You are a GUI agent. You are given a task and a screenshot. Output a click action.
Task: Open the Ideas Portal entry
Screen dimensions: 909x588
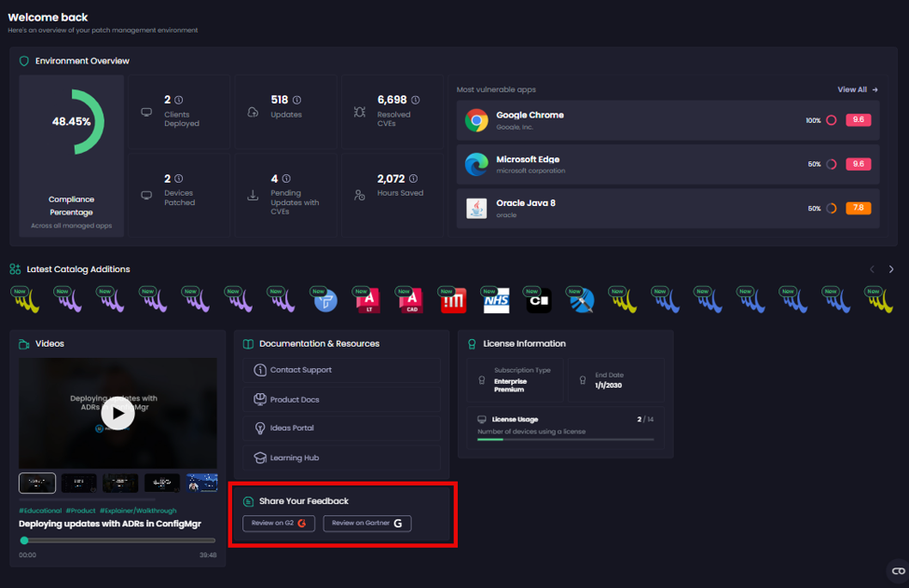click(x=341, y=428)
